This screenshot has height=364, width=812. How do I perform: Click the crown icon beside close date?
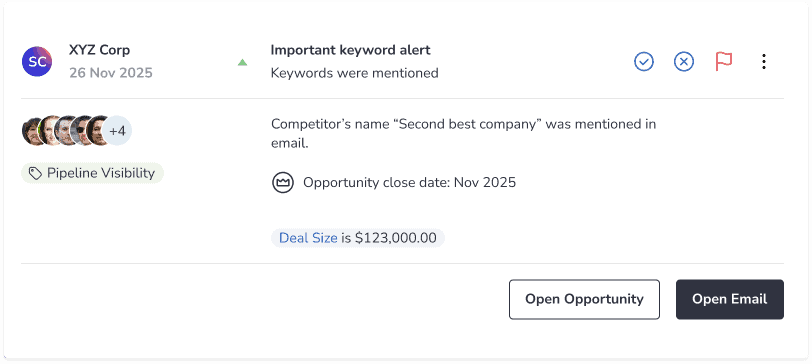coord(283,183)
